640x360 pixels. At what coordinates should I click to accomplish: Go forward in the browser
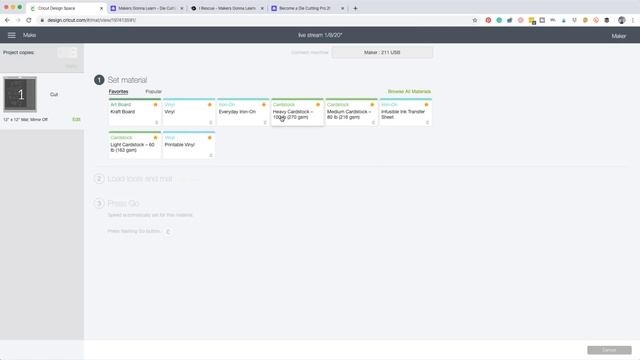[18, 20]
